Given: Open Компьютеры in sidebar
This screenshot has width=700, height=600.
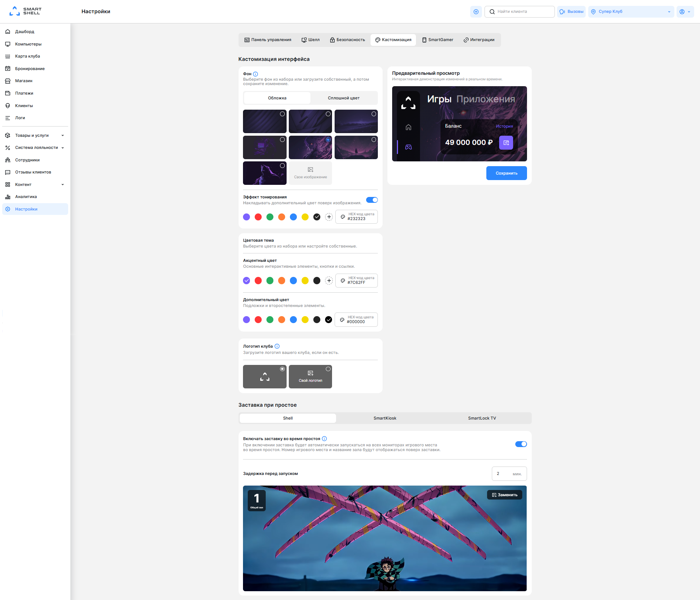Looking at the screenshot, I should coord(35,44).
